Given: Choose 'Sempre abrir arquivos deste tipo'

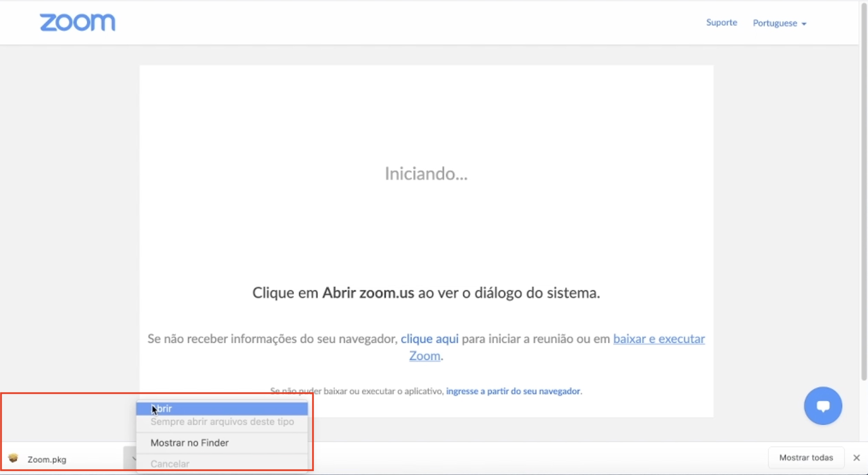Looking at the screenshot, I should click(222, 422).
